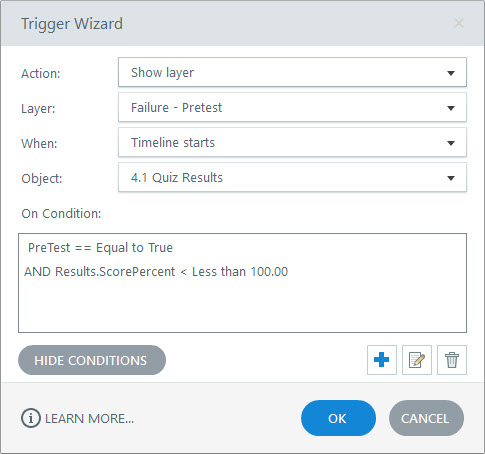Screen dimensions: 485x454
Task: Open the LEARN MORE... link
Action: [x=89, y=418]
